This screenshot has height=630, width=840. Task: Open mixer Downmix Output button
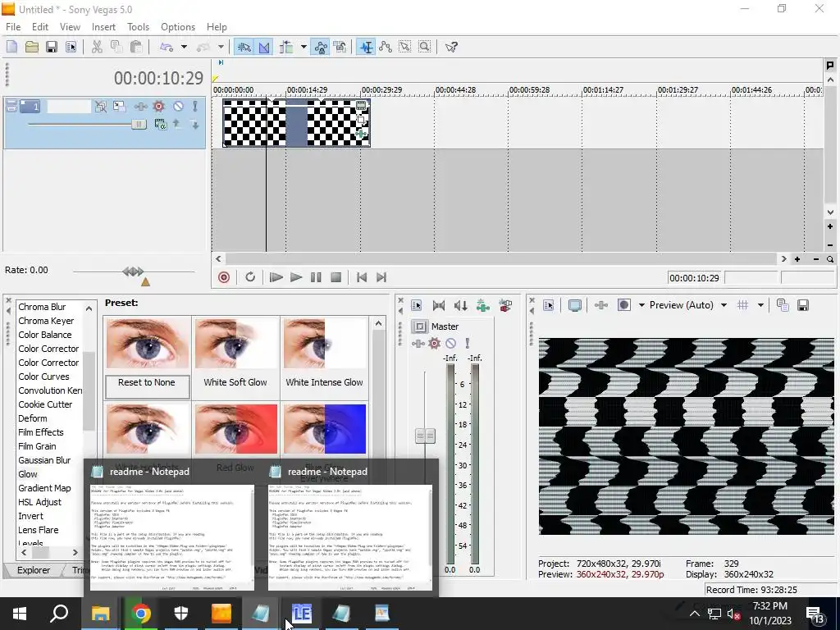439,306
